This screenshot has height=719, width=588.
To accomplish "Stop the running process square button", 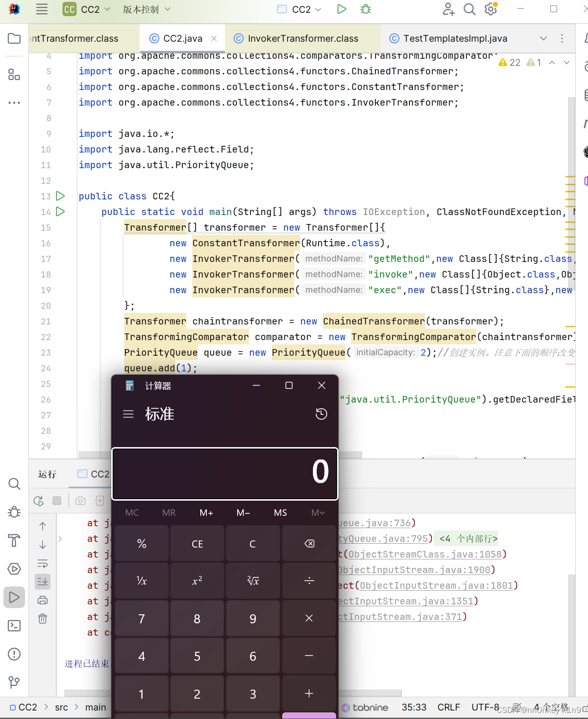I will tap(57, 501).
